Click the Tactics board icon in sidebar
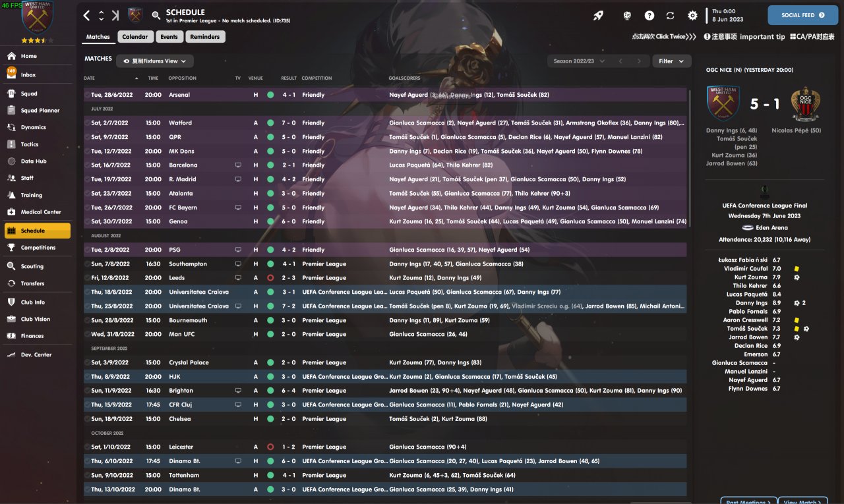The height and width of the screenshot is (504, 844). click(11, 144)
